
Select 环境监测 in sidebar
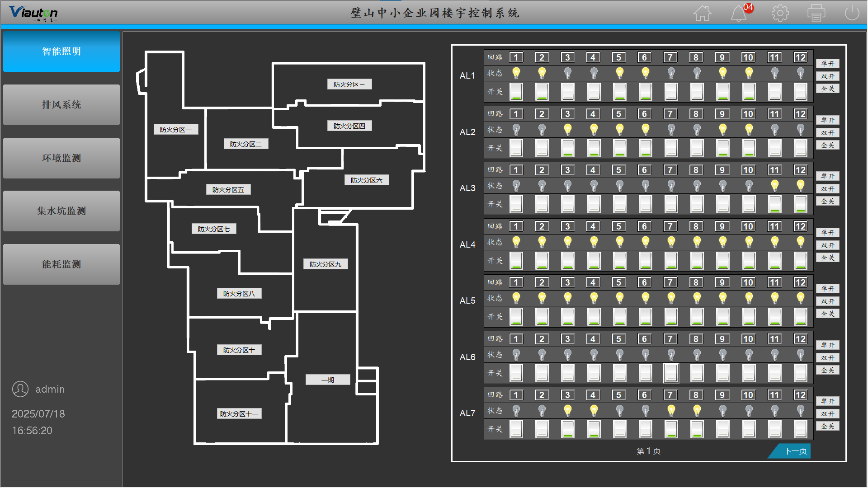61,158
